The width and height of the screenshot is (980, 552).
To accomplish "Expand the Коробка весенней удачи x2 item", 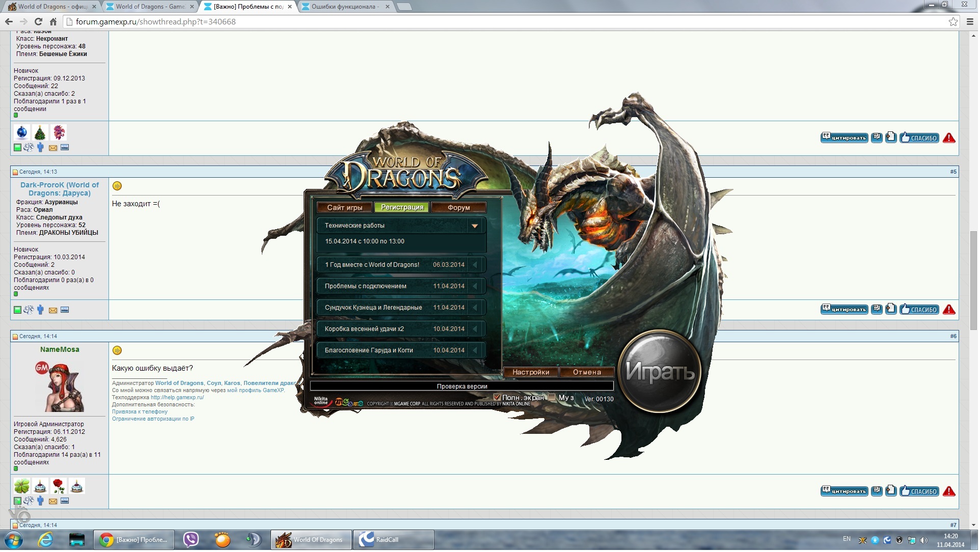I will coord(476,330).
